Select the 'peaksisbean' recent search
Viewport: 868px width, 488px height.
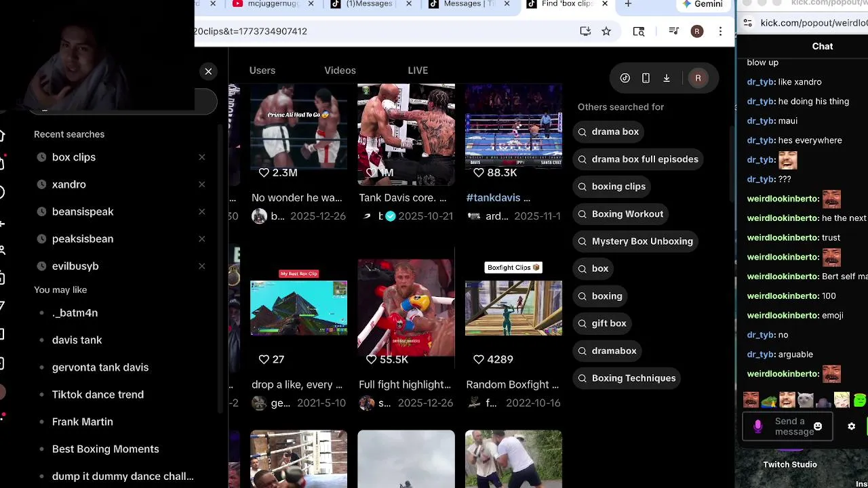coord(83,239)
